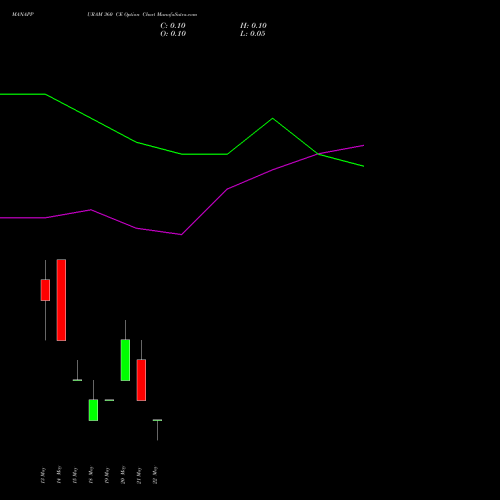Click the 'L: 0.05' low value
The width and height of the screenshot is (500, 500).
click(x=253, y=34)
